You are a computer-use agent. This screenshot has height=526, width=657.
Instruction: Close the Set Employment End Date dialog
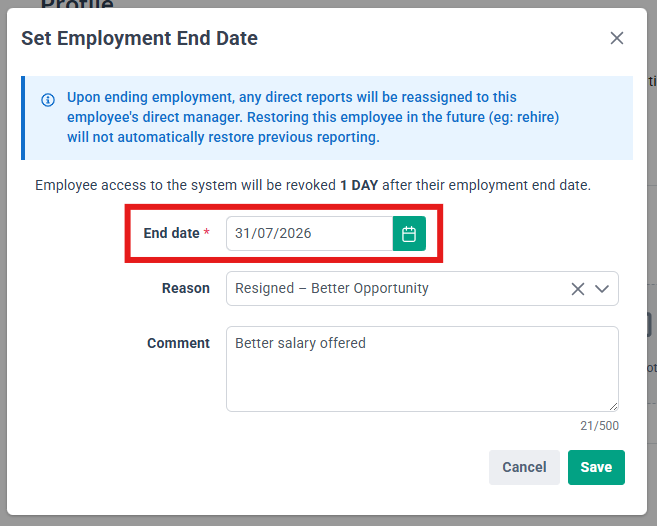616,38
